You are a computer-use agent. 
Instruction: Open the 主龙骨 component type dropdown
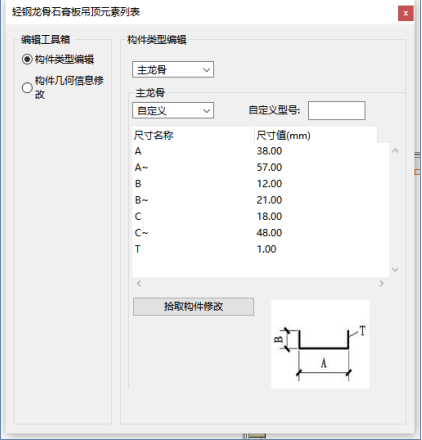[173, 70]
